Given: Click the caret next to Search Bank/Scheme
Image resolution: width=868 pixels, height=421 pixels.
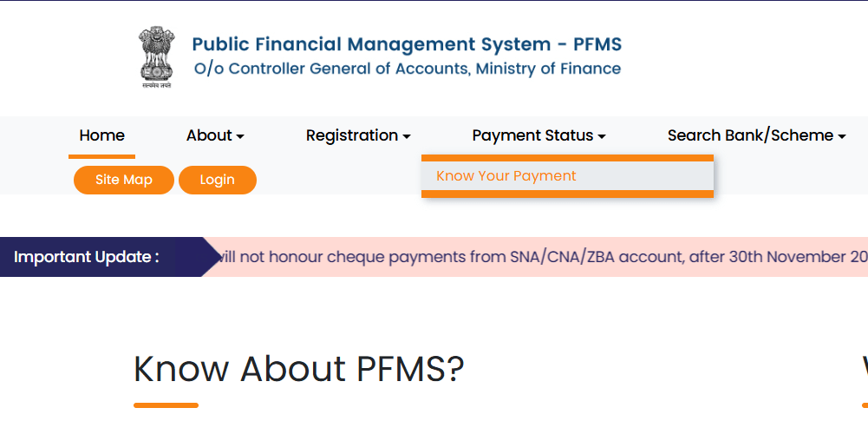Looking at the screenshot, I should (x=841, y=136).
